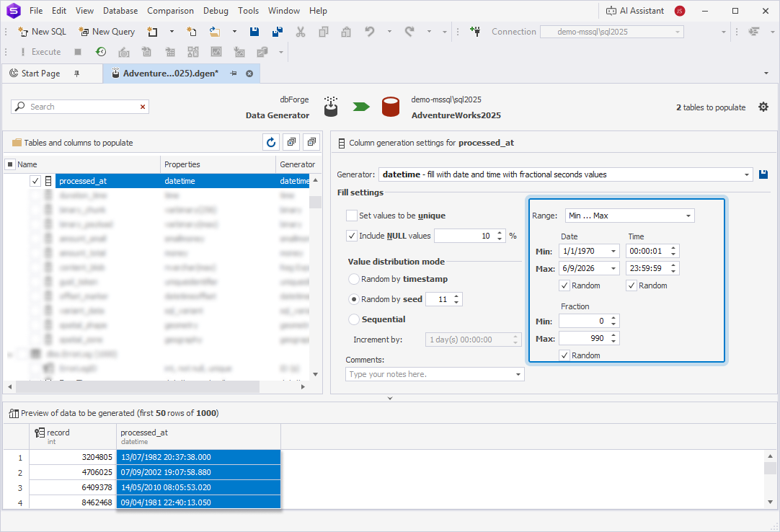Image resolution: width=780 pixels, height=532 pixels.
Task: Click the New SQL toolbar button
Action: [x=43, y=31]
